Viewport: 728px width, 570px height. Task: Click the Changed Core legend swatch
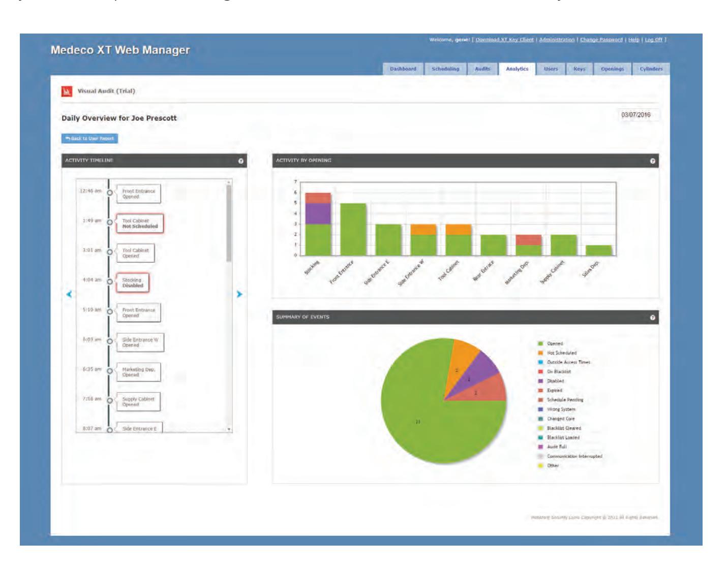pos(541,419)
